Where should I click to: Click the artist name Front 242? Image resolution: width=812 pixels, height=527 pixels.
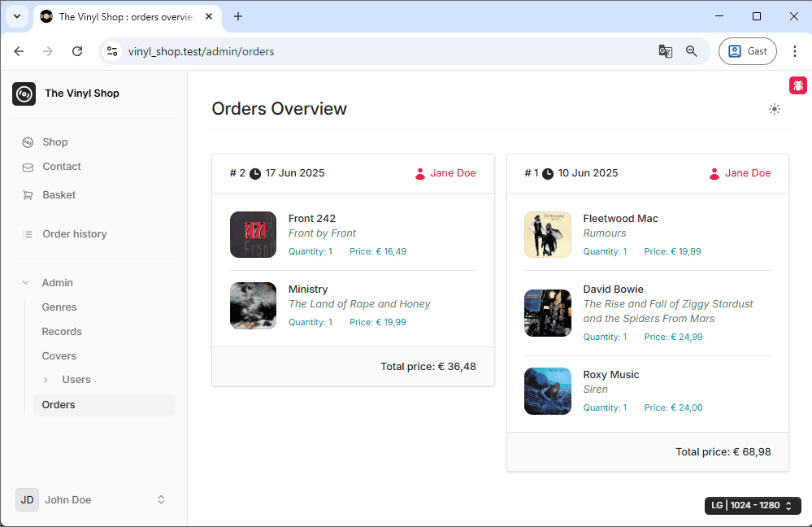[312, 219]
